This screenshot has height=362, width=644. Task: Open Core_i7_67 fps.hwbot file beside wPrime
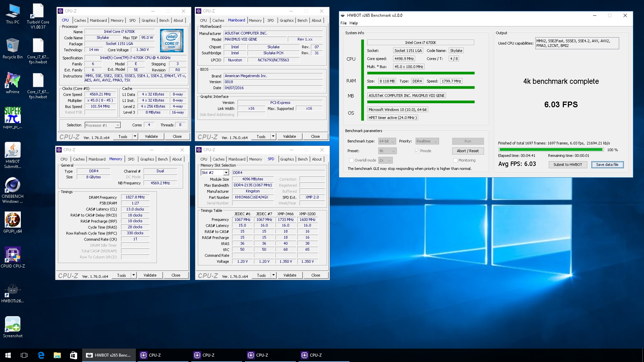(38, 86)
